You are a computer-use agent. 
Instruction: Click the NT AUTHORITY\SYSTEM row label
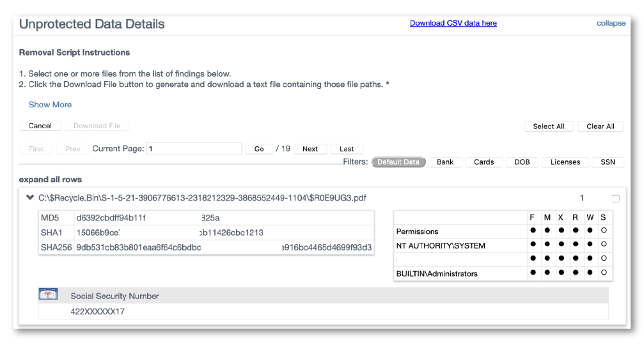[441, 246]
